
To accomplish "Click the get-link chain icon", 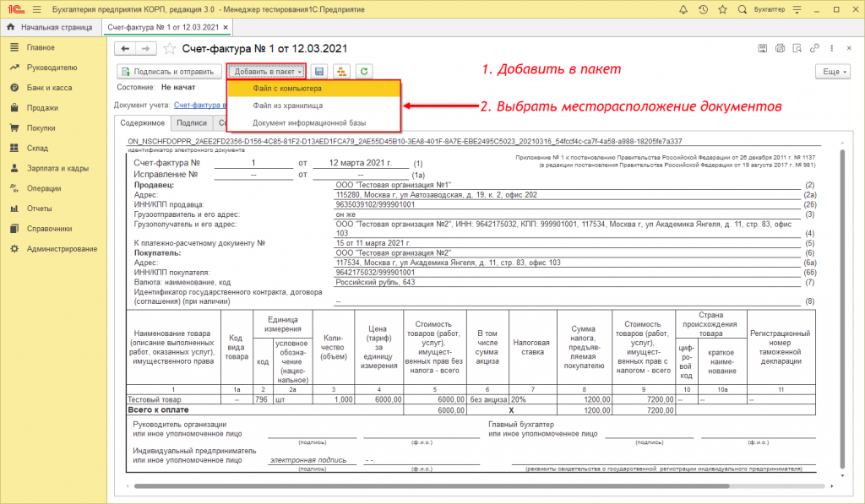I will [814, 48].
